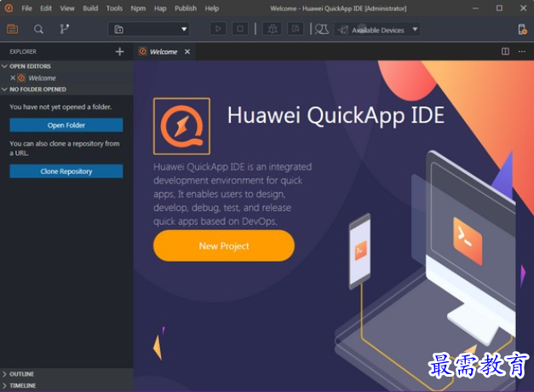The width and height of the screenshot is (534, 392).
Task: Close Welcome entry in Open Editors
Action: (13, 78)
